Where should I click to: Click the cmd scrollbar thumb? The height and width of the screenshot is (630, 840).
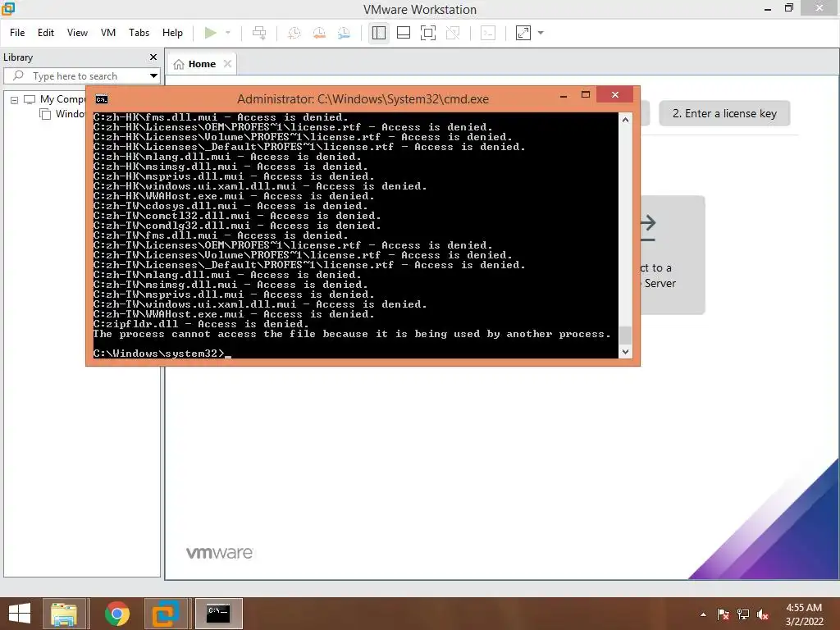point(625,336)
